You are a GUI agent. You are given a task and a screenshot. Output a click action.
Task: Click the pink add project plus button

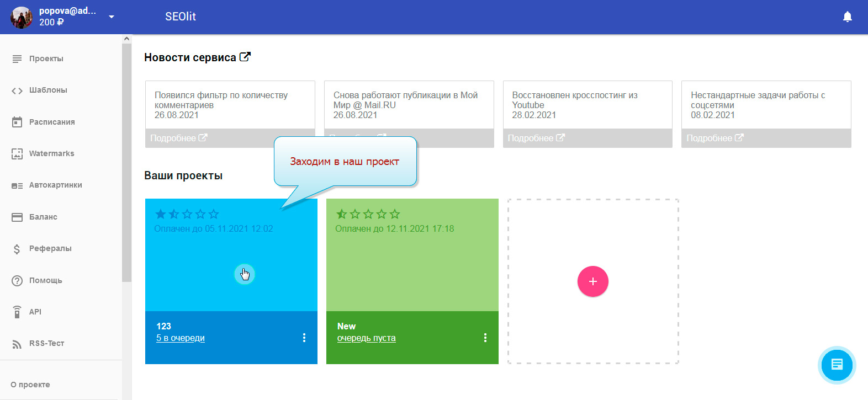click(592, 281)
